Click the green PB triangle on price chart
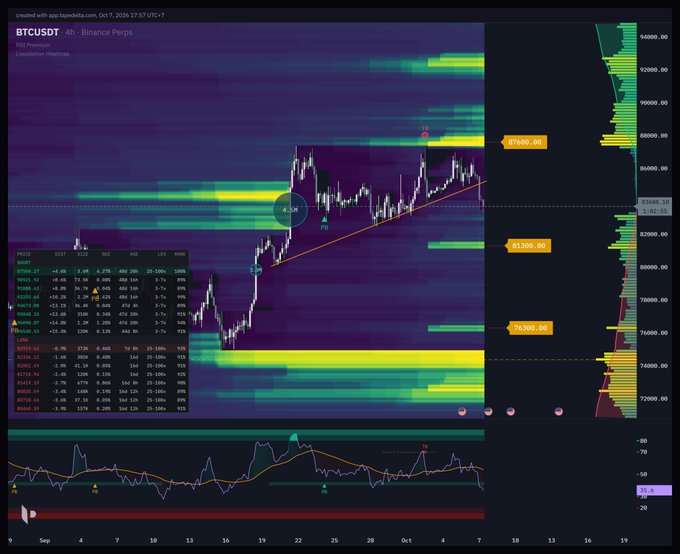The width and height of the screenshot is (680, 554). click(324, 220)
